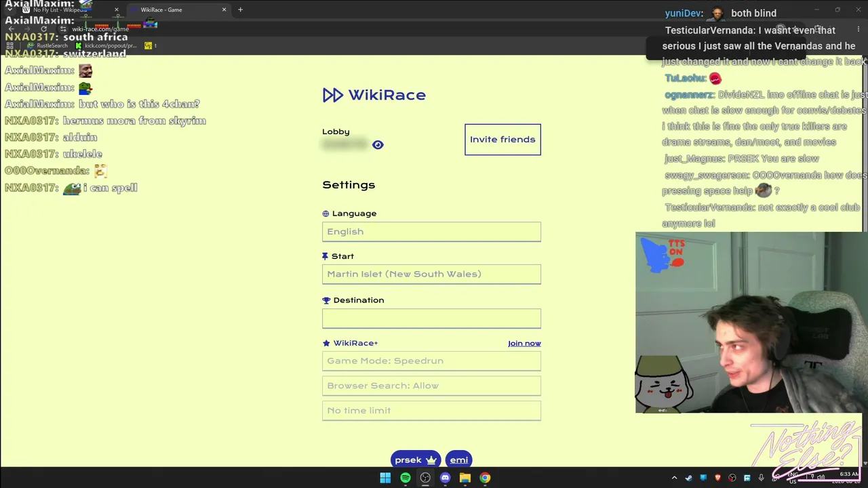Open File Explorer from the taskbar
The height and width of the screenshot is (488, 868).
point(465,478)
